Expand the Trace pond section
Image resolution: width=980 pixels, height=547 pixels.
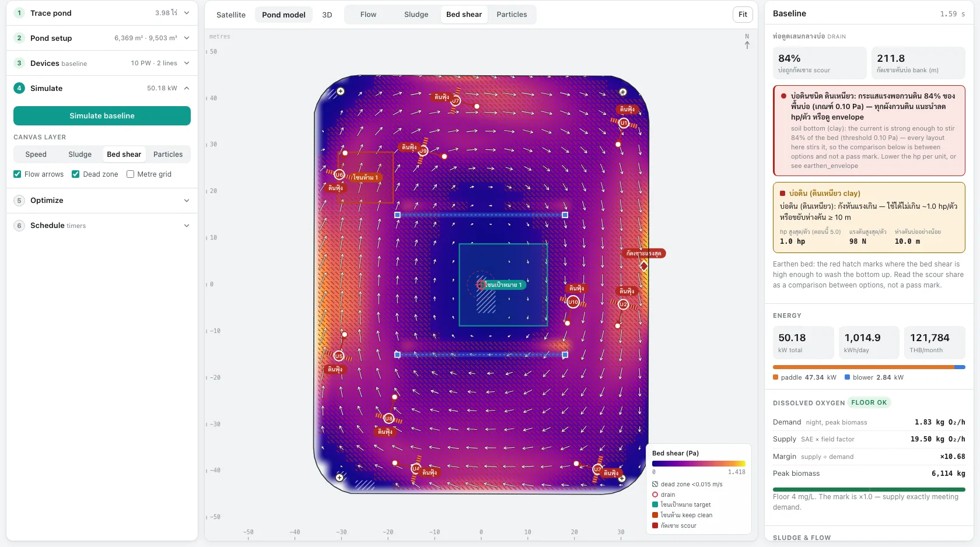[x=102, y=13]
